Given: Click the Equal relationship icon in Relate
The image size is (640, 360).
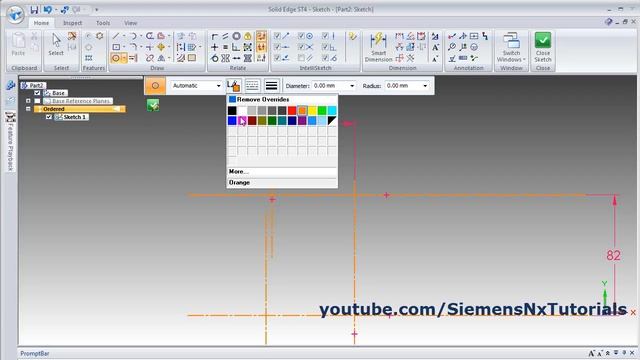Looking at the screenshot, I should tap(225, 47).
